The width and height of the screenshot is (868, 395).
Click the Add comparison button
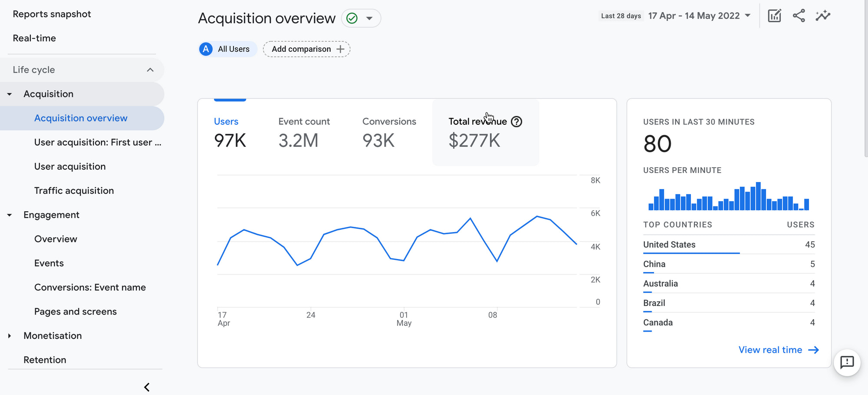(307, 49)
